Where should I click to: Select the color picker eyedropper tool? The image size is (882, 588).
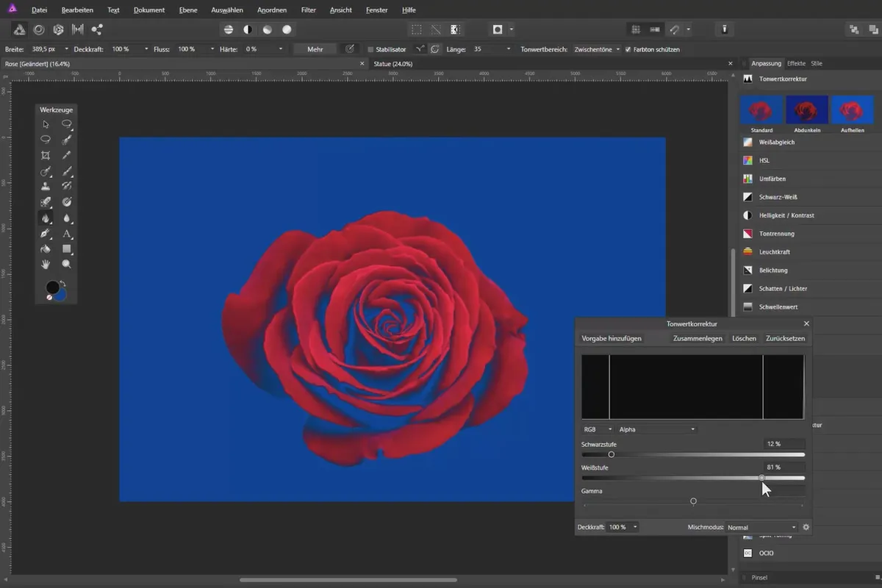pos(67,155)
